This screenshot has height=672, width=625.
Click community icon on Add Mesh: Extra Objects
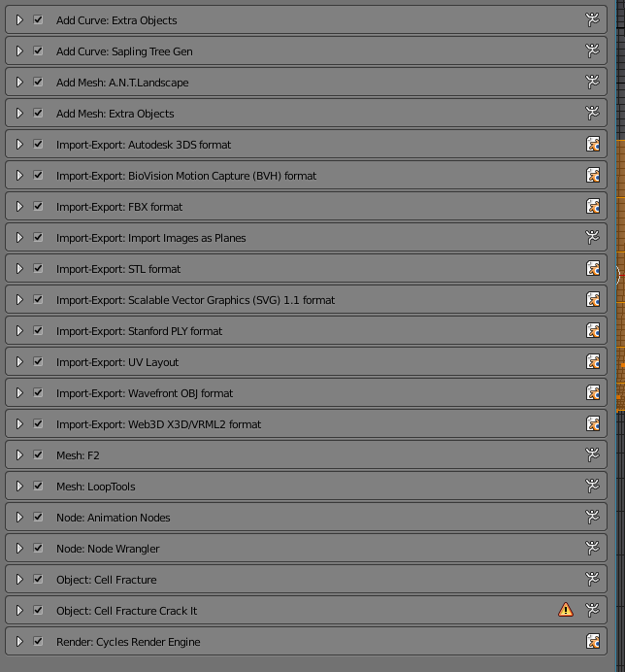point(592,113)
